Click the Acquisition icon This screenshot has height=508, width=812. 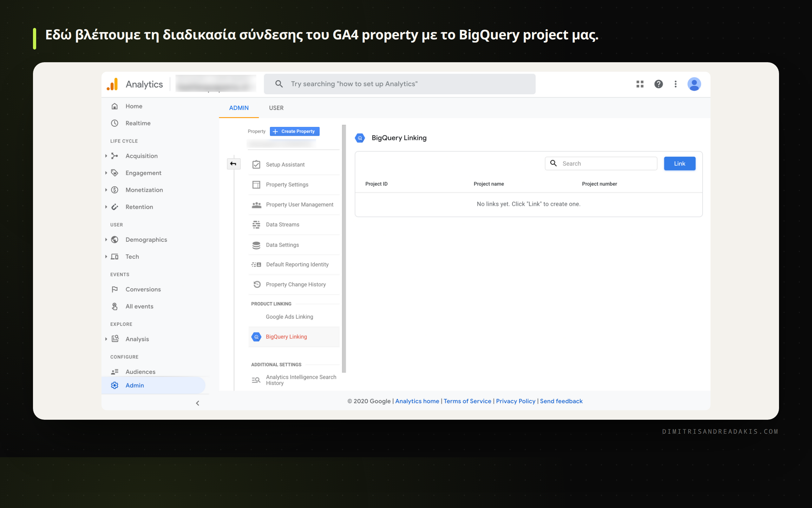(x=115, y=156)
